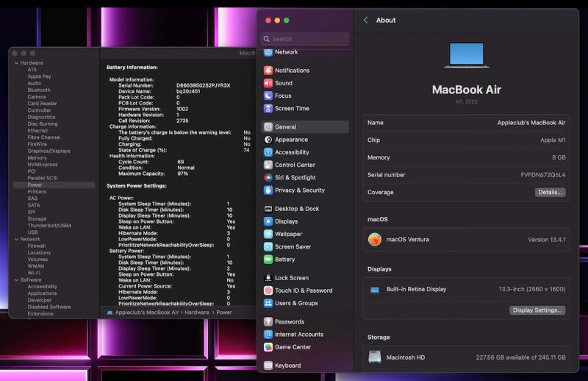This screenshot has width=588, height=381.
Task: Click the macOS Ventura logo icon
Action: 374,240
